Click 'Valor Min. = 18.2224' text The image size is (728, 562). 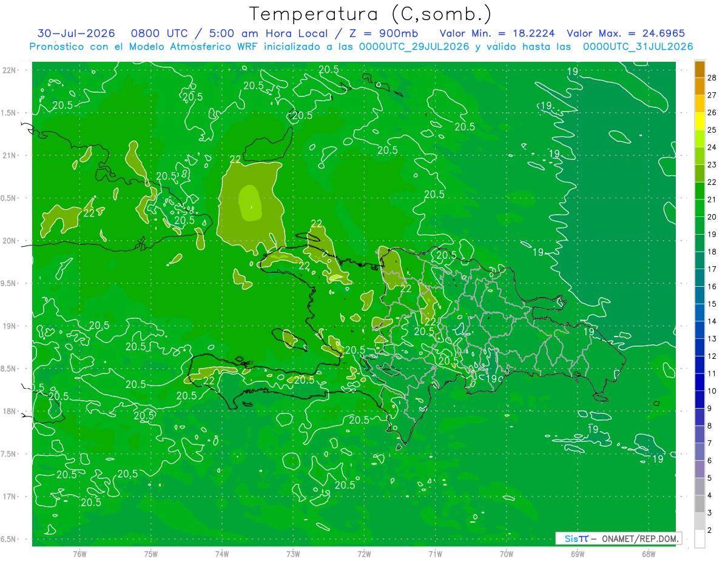pos(497,33)
